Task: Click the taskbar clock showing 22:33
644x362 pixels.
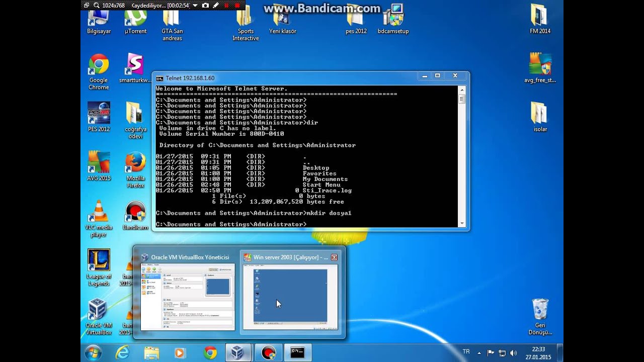Action: tap(538, 353)
